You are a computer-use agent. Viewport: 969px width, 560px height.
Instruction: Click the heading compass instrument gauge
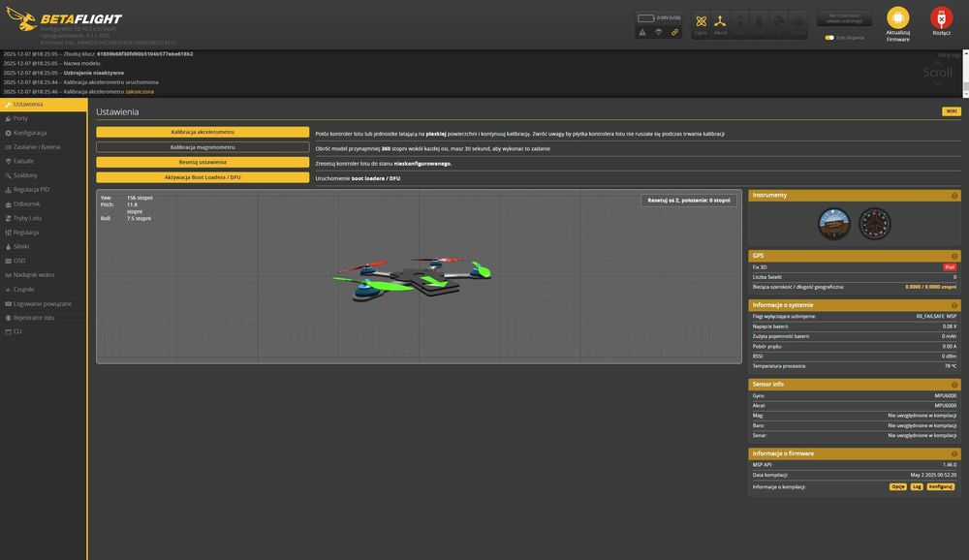[x=874, y=224]
